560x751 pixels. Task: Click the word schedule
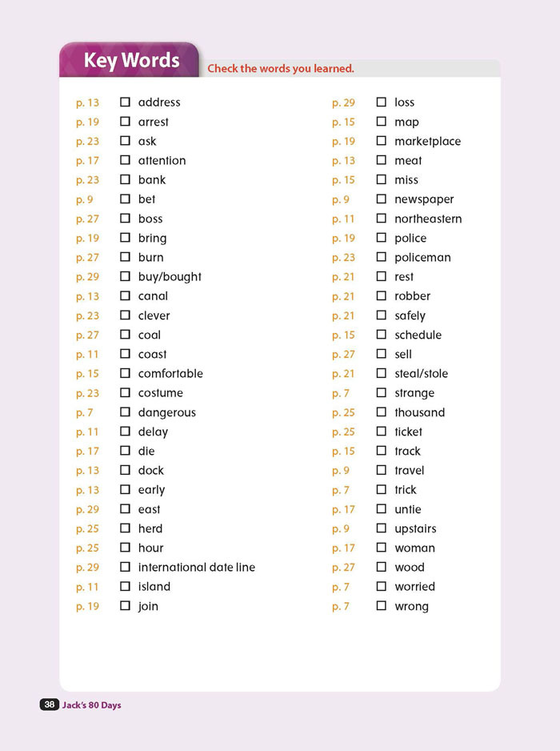[418, 335]
